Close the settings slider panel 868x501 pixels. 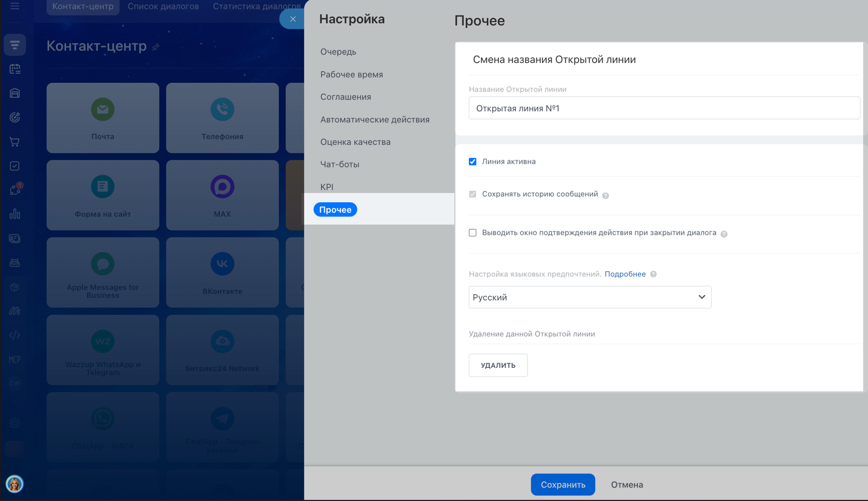click(x=292, y=19)
